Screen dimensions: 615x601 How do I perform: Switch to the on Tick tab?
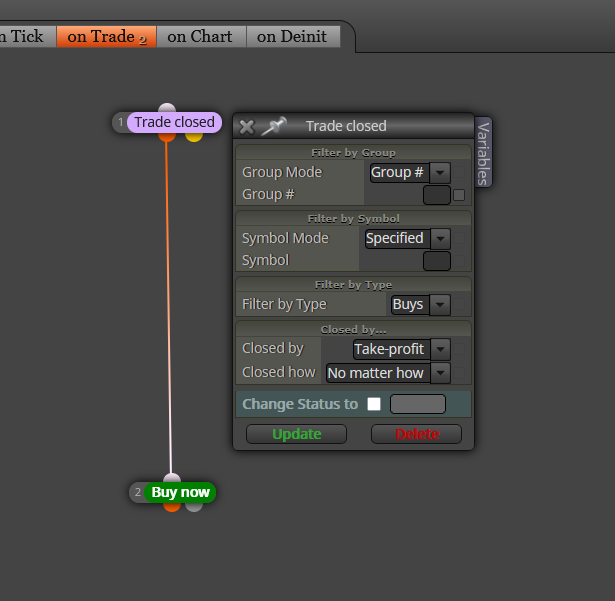(27, 36)
